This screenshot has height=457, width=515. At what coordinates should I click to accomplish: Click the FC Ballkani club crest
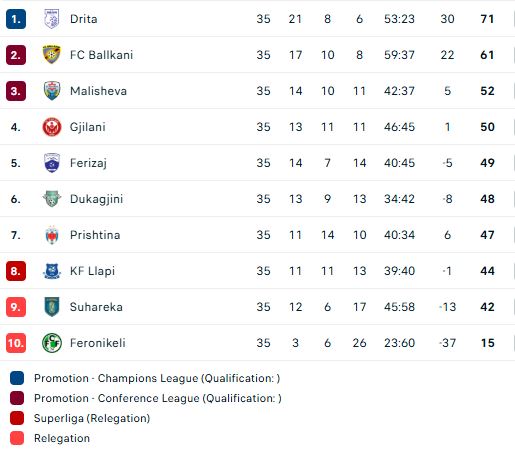click(x=52, y=54)
